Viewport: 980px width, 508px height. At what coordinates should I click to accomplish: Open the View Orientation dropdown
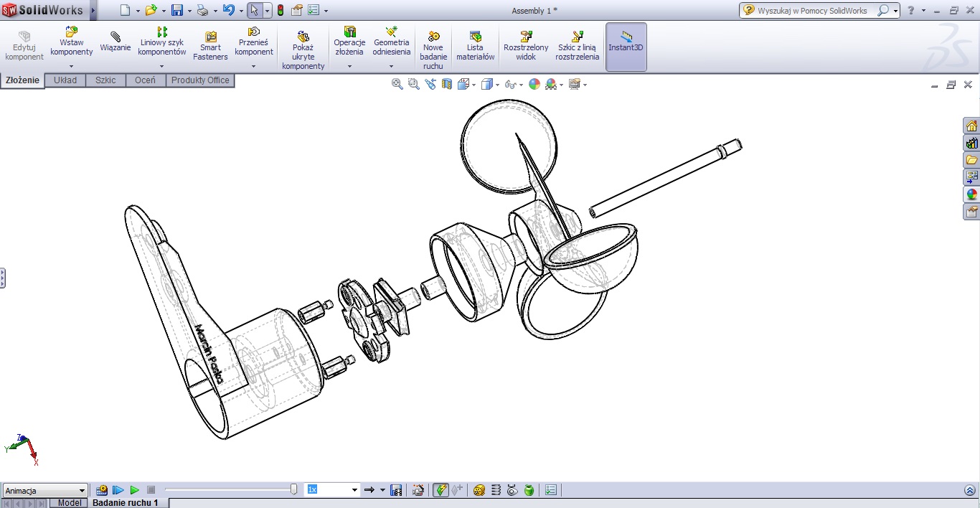[x=473, y=85]
